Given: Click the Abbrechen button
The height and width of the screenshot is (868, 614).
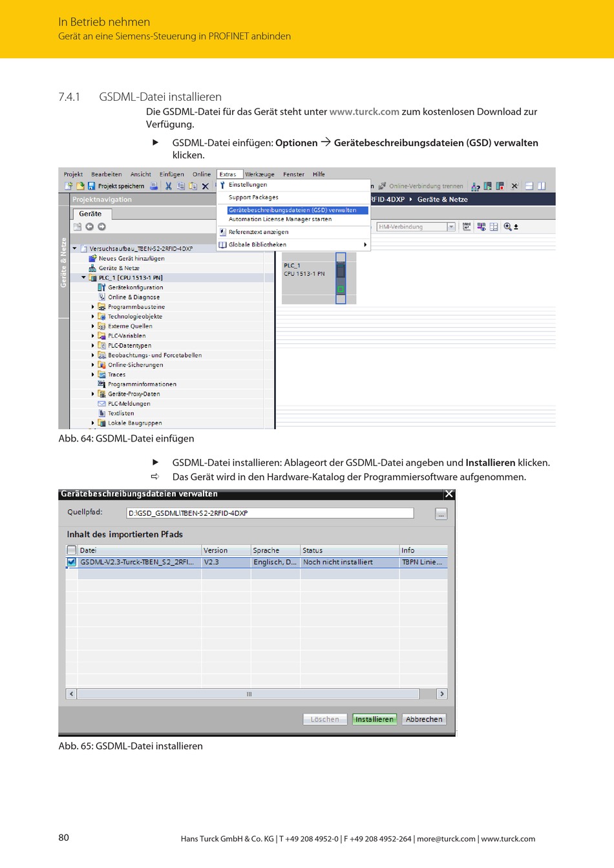Looking at the screenshot, I should tap(424, 719).
